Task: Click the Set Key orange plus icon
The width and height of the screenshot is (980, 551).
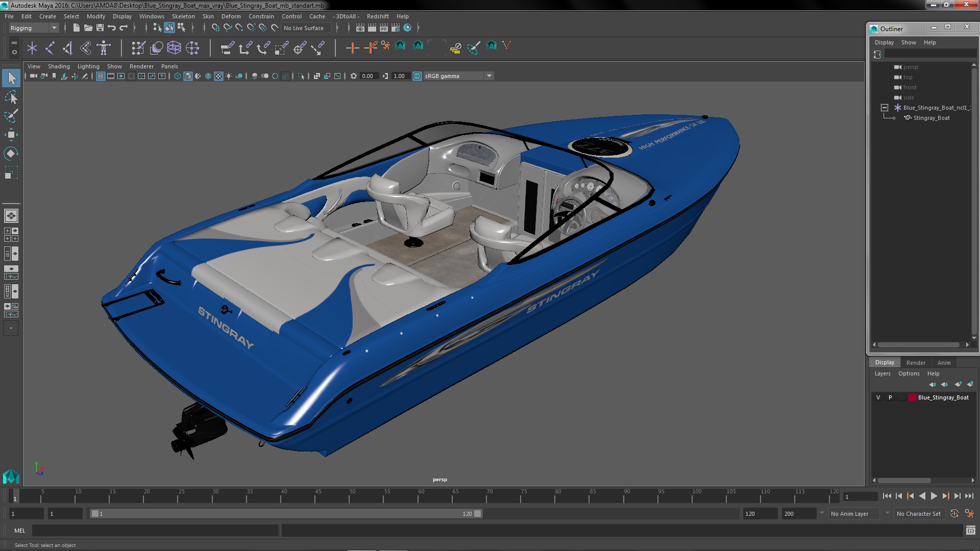Action: click(352, 48)
